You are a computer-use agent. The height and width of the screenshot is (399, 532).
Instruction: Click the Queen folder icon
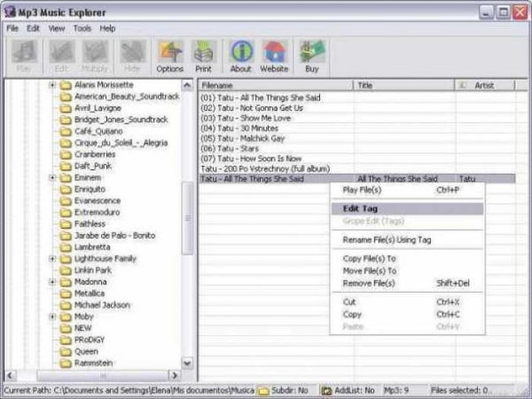tap(66, 352)
